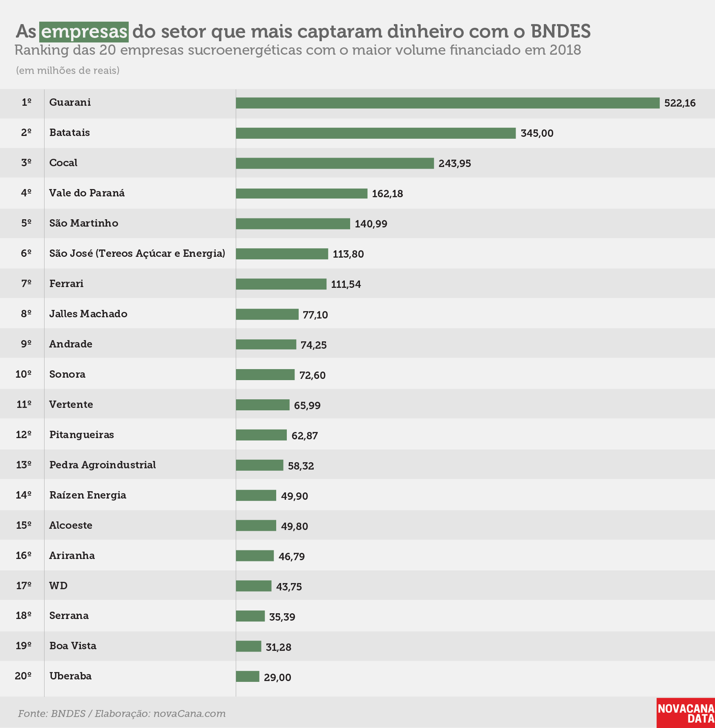This screenshot has width=715, height=728.
Task: Select the company name "São Martinho"
Action: pyautogui.click(x=84, y=223)
